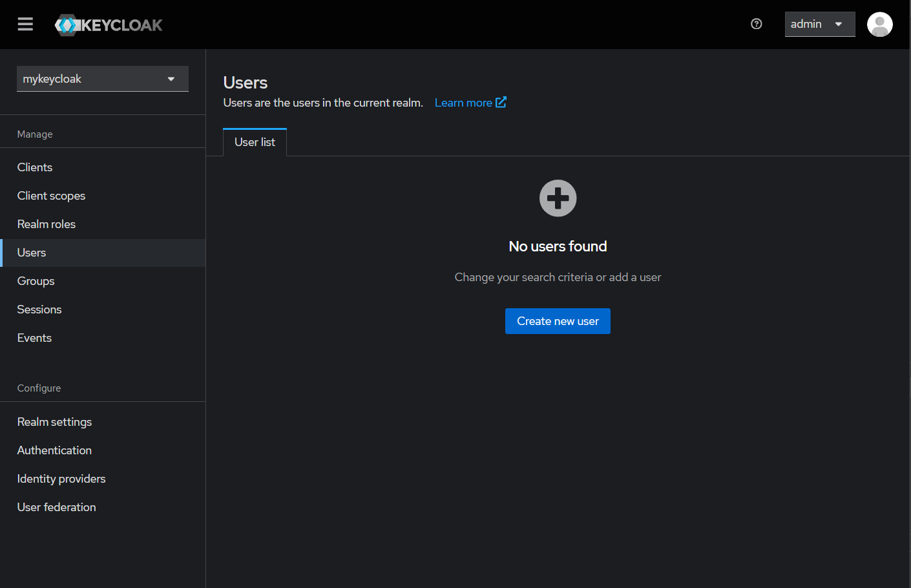The image size is (911, 588).
Task: Click the user avatar icon
Action: (x=879, y=24)
